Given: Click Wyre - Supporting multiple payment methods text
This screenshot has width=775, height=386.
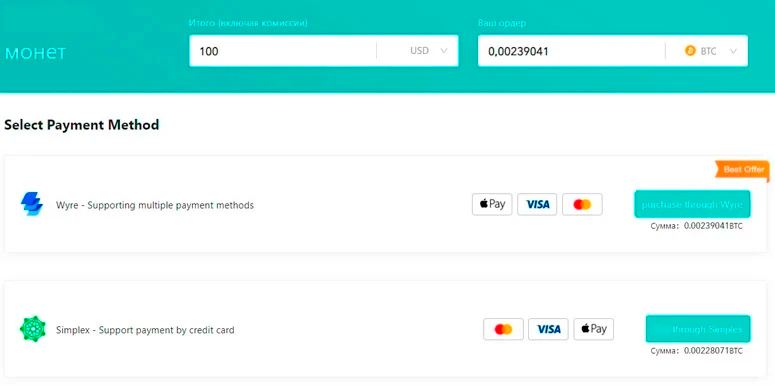Looking at the screenshot, I should (x=155, y=205).
